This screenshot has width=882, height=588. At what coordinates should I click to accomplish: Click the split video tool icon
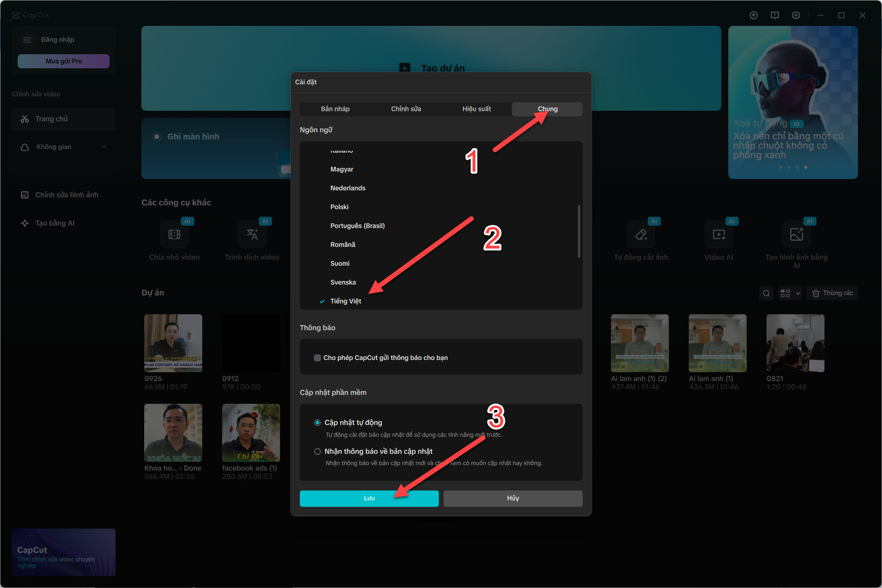[174, 235]
